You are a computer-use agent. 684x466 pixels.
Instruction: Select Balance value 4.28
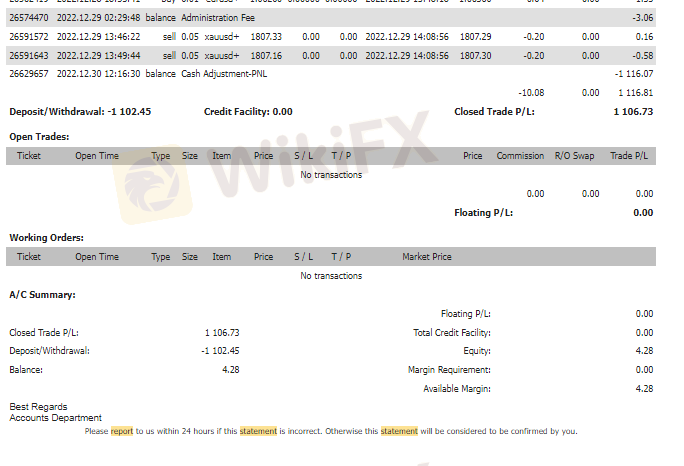point(231,370)
